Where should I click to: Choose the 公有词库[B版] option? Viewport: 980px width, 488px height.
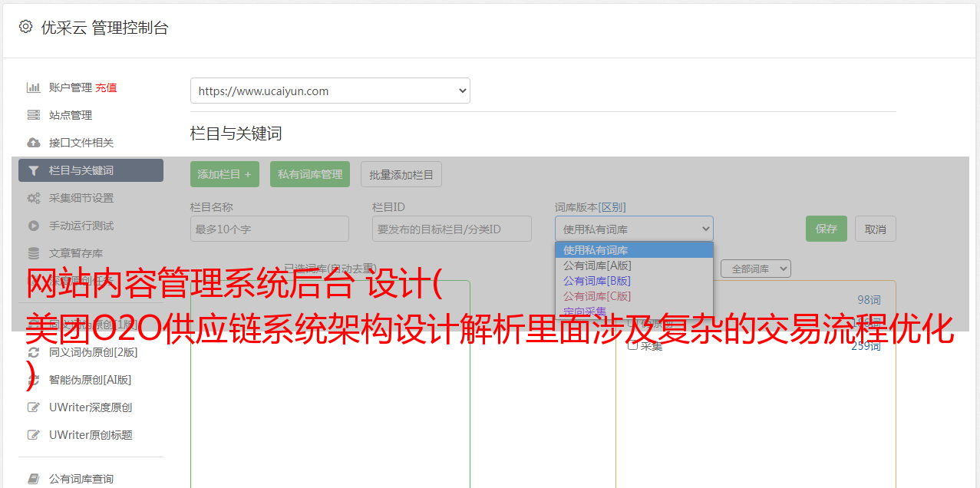(634, 281)
